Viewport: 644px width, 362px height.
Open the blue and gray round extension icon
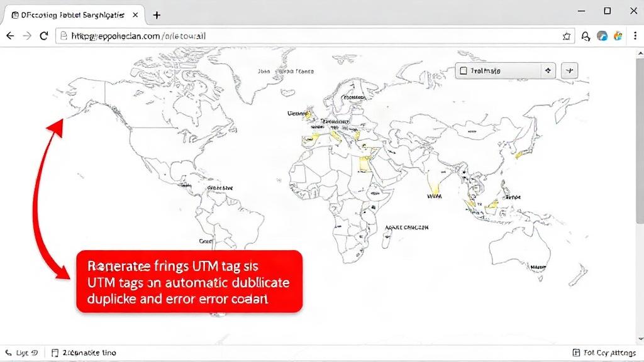[602, 36]
